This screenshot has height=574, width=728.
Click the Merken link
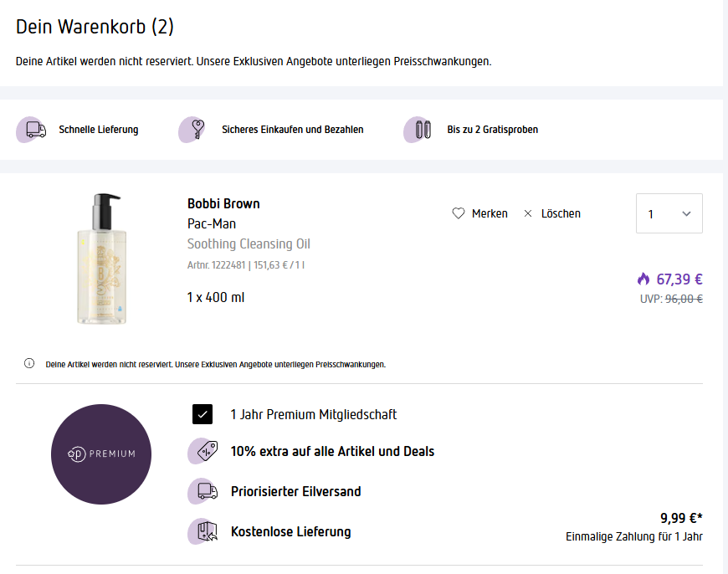point(490,213)
